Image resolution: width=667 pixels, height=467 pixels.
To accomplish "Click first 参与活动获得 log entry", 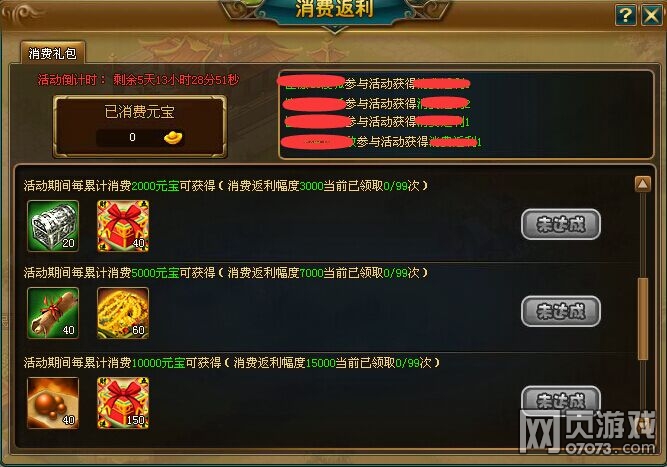I will tap(373, 83).
